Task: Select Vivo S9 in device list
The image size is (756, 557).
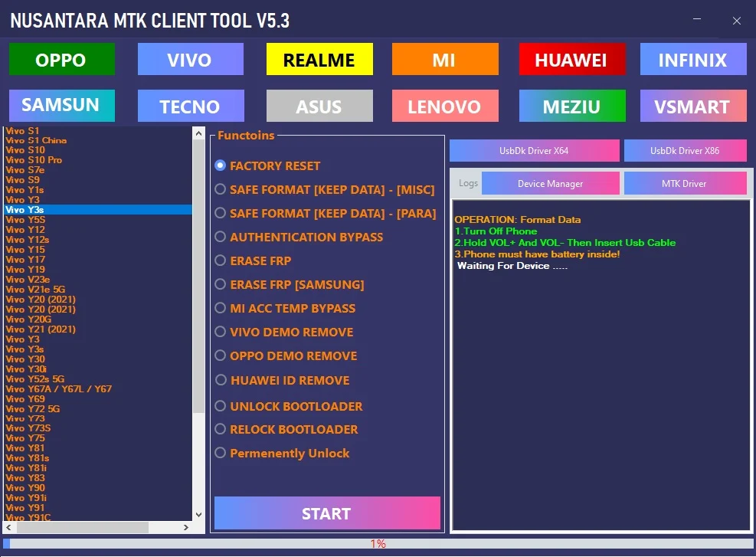Action: [x=98, y=180]
